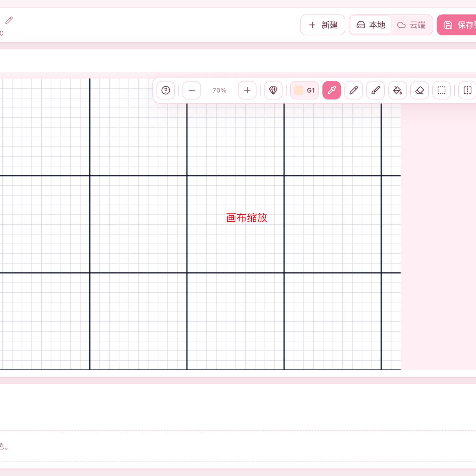This screenshot has height=476, width=476.
Task: Open the help question-mark button
Action: pos(166,90)
